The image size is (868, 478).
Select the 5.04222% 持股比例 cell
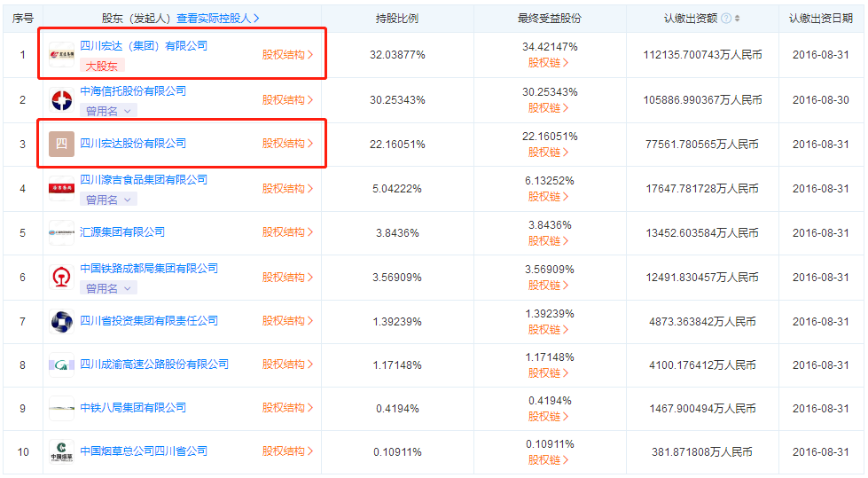coord(397,189)
